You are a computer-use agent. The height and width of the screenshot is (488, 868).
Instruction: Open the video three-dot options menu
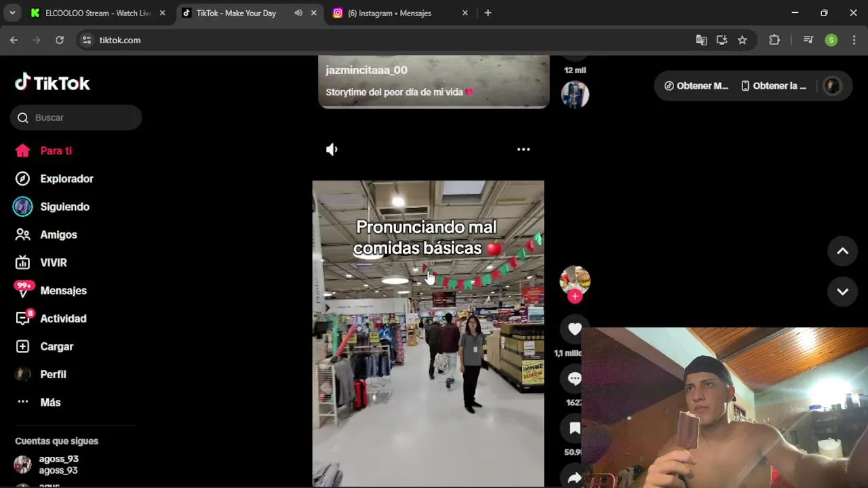pos(524,149)
